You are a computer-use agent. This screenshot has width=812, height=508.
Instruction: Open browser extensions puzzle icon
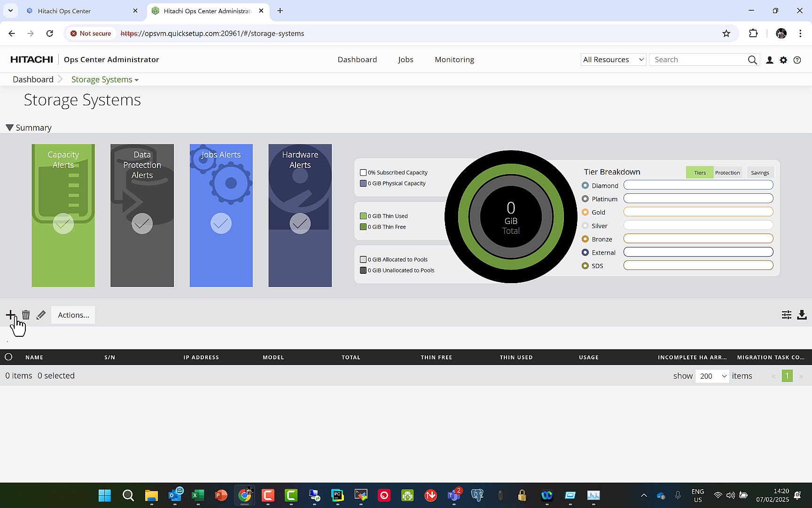753,33
